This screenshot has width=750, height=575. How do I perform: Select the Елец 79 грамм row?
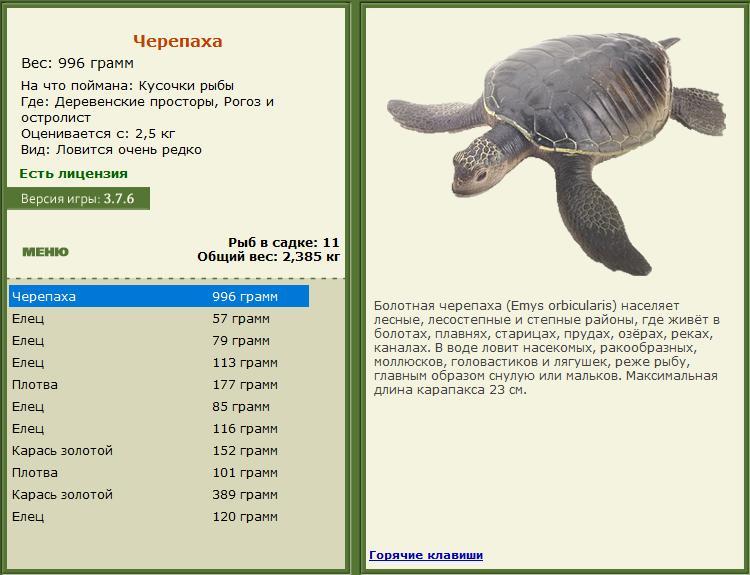[159, 341]
